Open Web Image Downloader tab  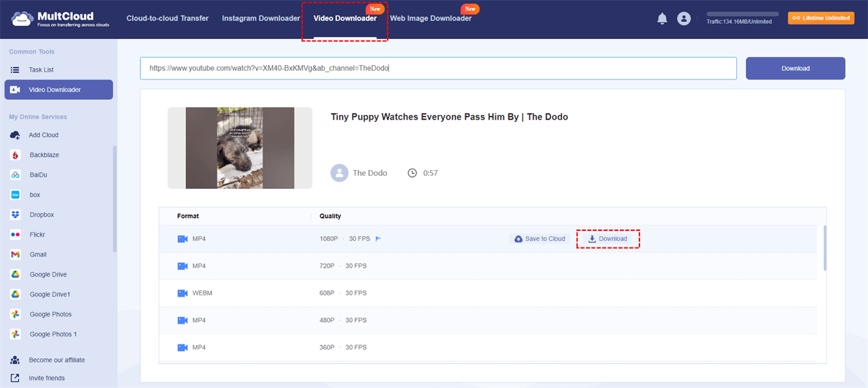click(x=430, y=18)
